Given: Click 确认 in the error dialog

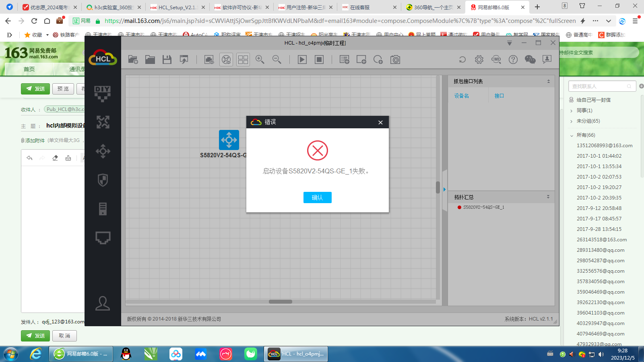Looking at the screenshot, I should [317, 197].
